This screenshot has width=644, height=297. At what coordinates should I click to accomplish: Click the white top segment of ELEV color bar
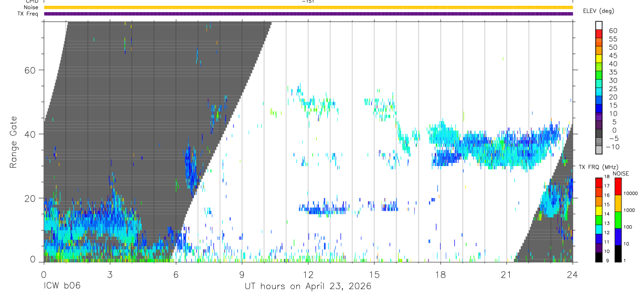599,25
